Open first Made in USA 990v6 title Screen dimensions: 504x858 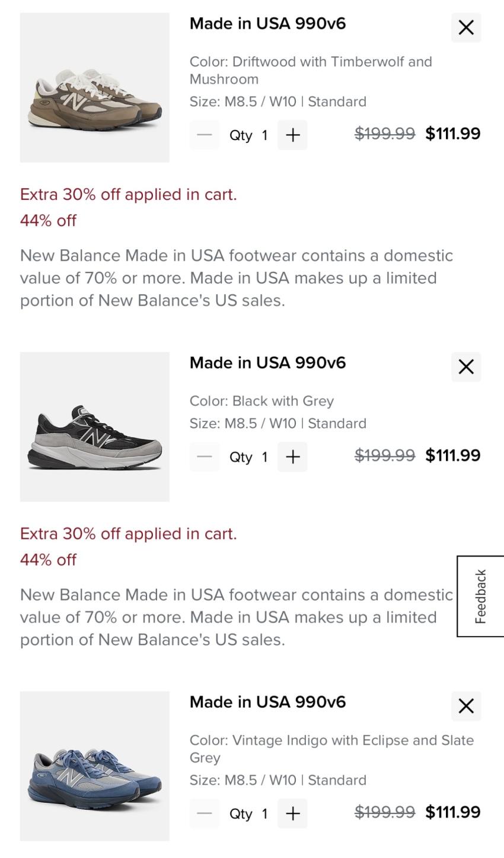[x=267, y=24]
